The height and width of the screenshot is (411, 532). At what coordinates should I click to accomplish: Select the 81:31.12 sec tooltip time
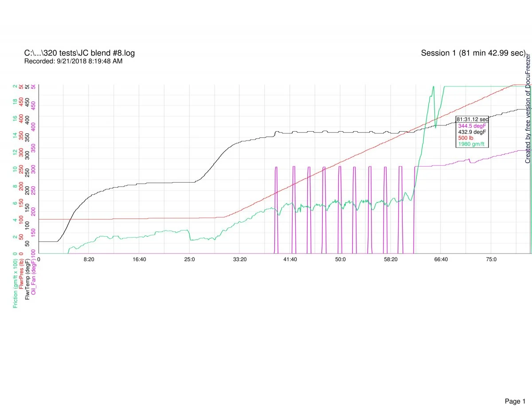[x=472, y=119]
